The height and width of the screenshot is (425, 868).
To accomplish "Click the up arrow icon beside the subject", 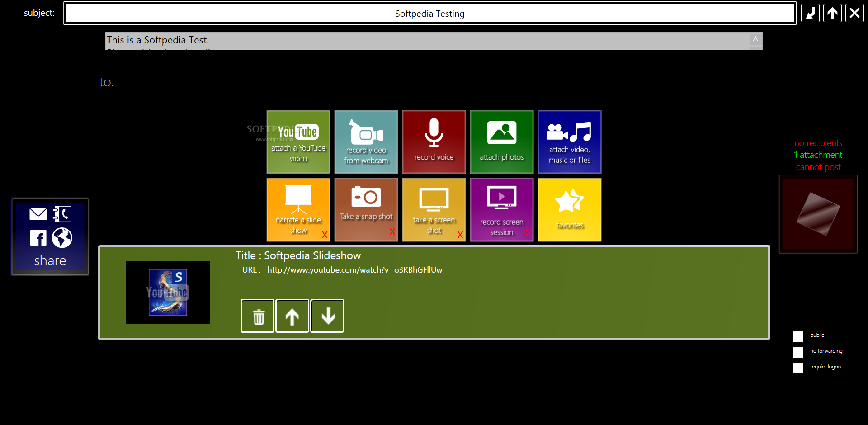I will coord(832,13).
